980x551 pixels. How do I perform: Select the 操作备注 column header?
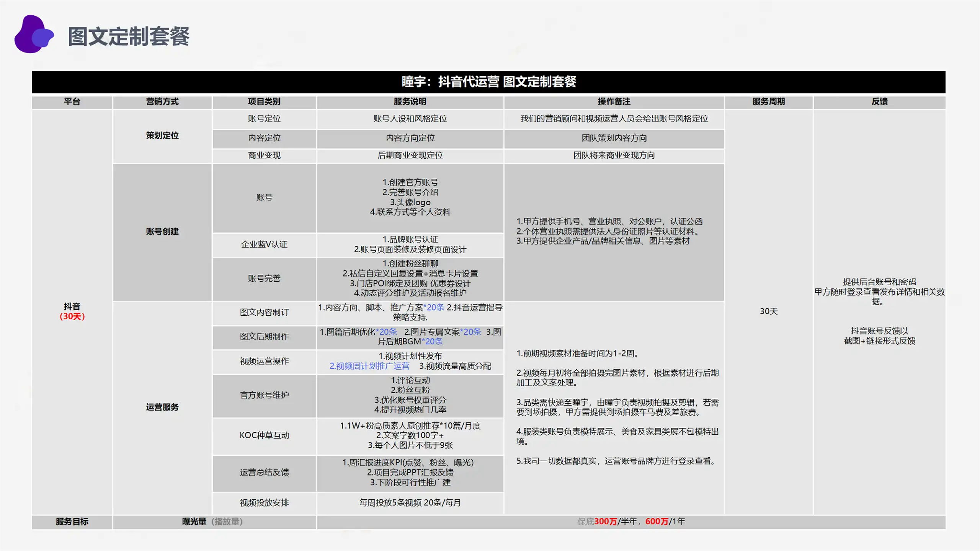(614, 102)
